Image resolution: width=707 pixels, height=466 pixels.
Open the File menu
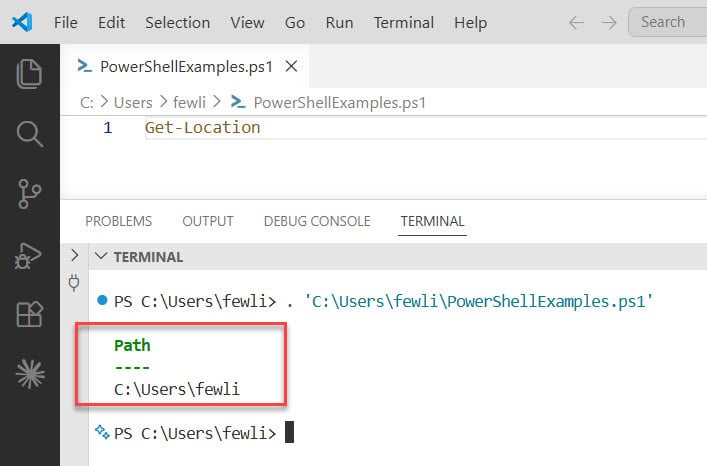[65, 22]
